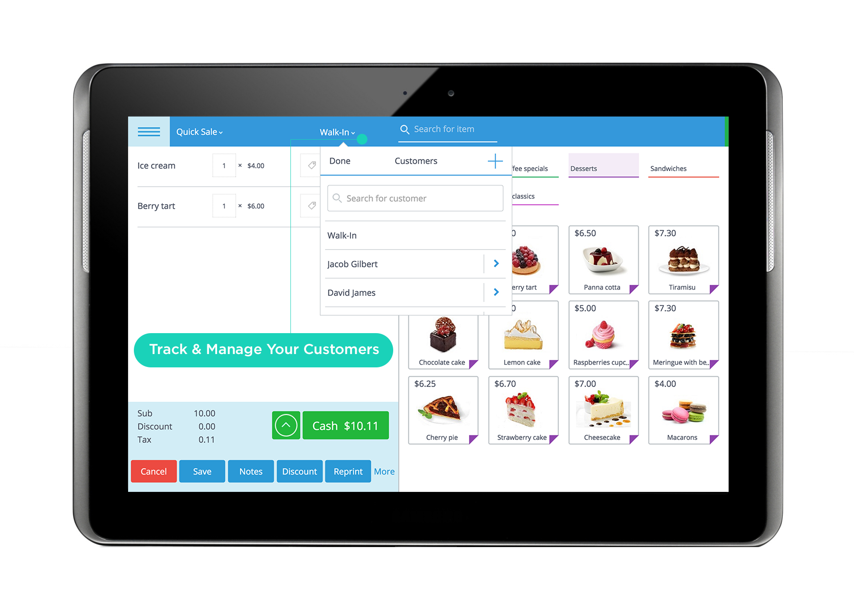
Task: Click the Jacob Gilbert chevron arrow
Action: coord(497,263)
